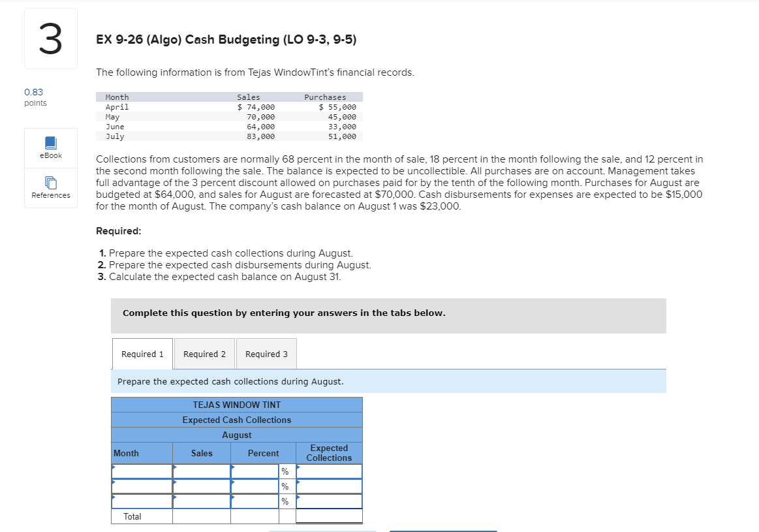
Task: Click the Month header in data table
Action: [117, 97]
